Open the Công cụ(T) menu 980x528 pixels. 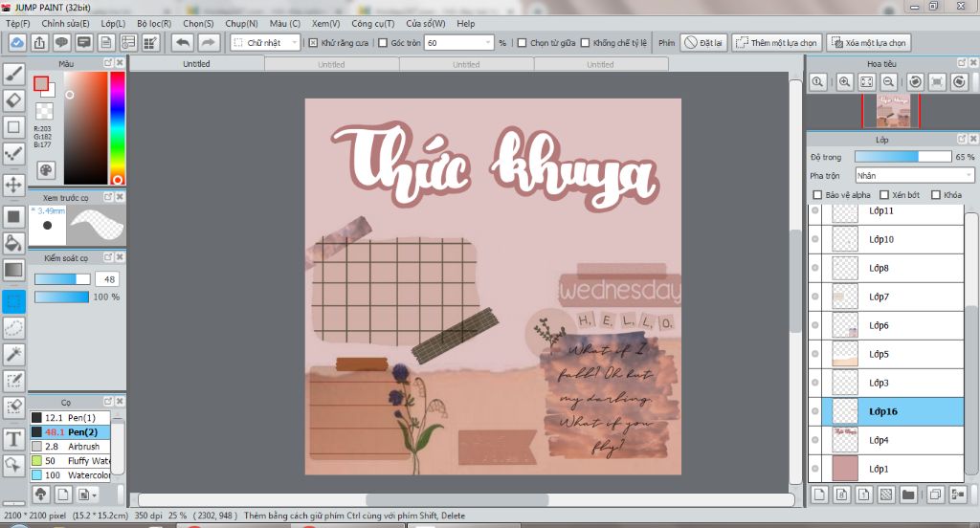tap(373, 23)
